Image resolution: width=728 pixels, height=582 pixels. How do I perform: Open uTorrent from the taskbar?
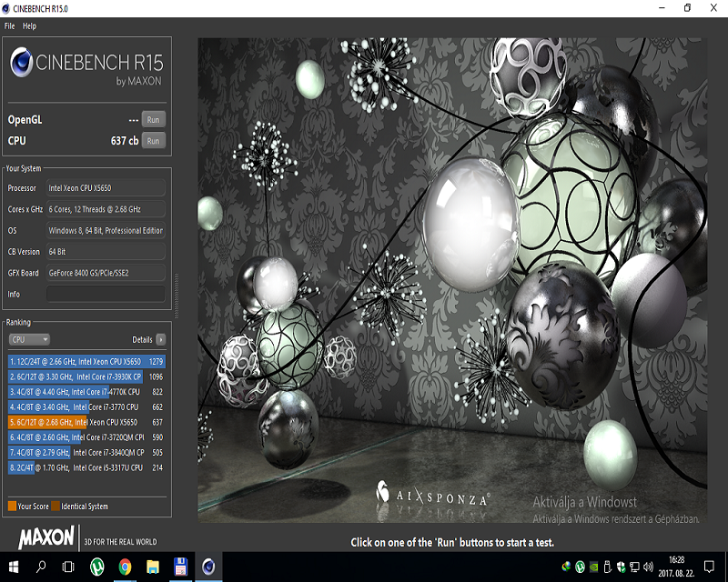point(96,567)
